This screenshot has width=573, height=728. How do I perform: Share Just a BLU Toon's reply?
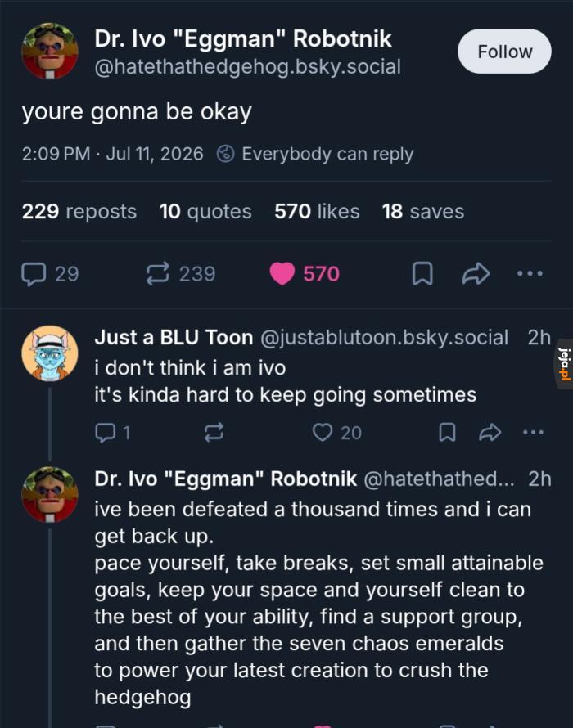pos(490,433)
